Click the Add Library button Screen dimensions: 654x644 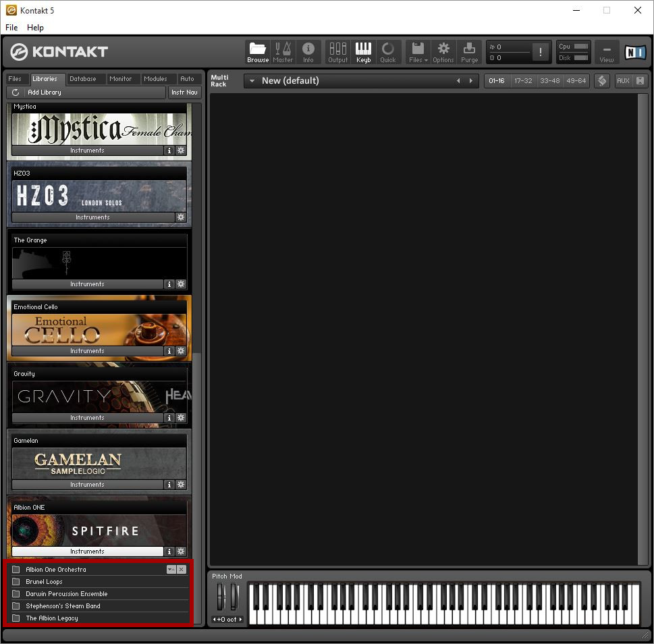pyautogui.click(x=86, y=92)
